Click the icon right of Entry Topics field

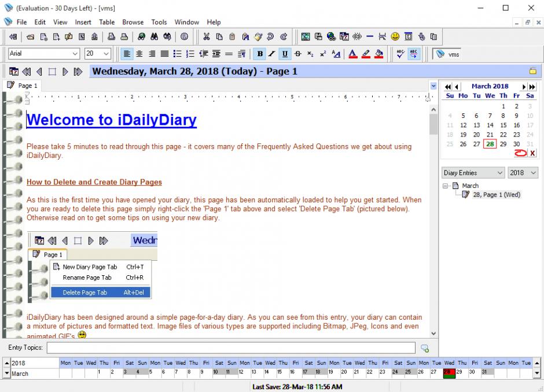tap(425, 348)
